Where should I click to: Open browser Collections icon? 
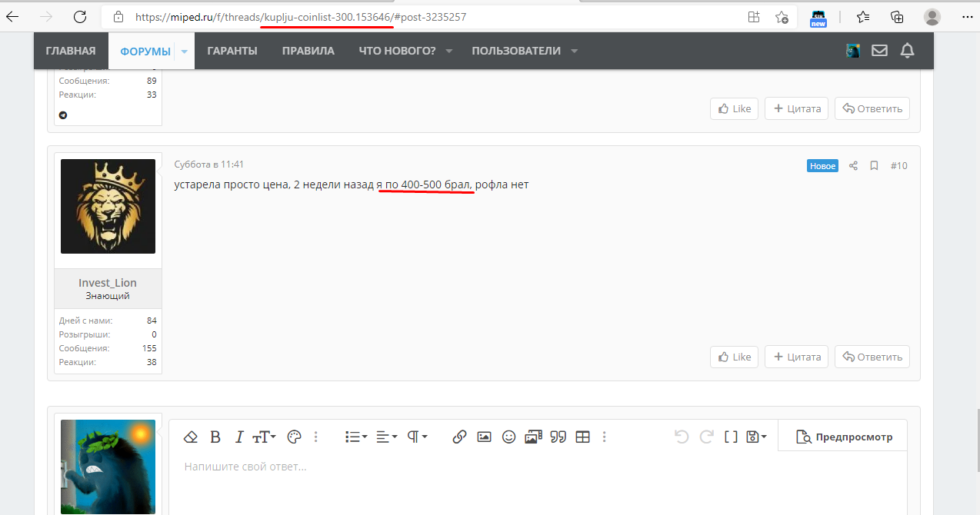pos(897,16)
